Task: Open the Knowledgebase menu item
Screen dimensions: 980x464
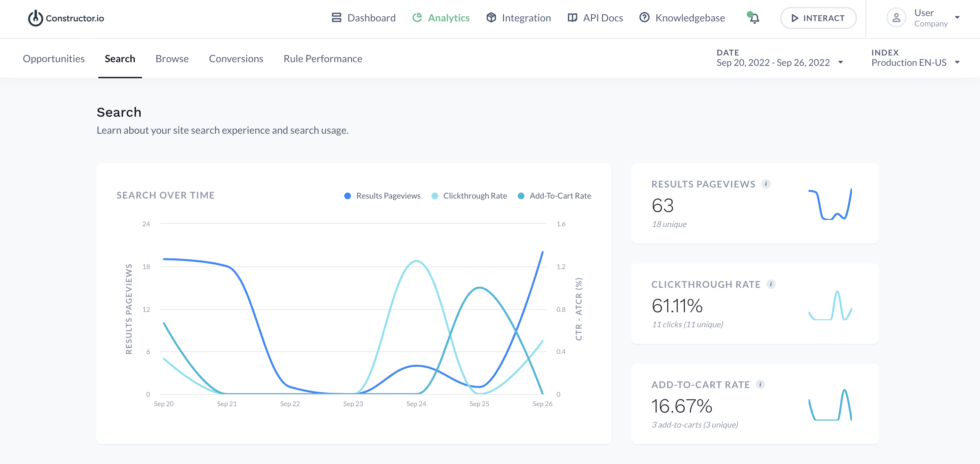Action: (682, 18)
